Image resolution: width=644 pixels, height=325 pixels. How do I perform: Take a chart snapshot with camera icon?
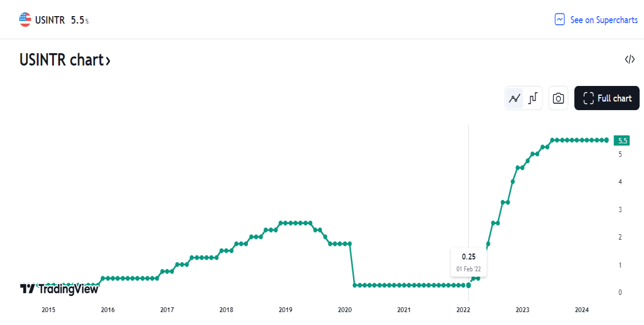point(558,98)
